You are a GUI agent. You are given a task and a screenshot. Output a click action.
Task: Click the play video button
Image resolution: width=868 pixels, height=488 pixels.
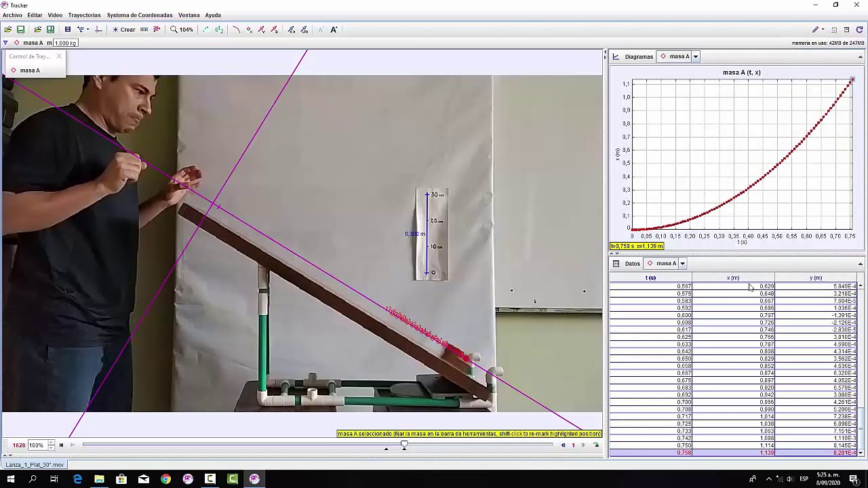point(73,445)
